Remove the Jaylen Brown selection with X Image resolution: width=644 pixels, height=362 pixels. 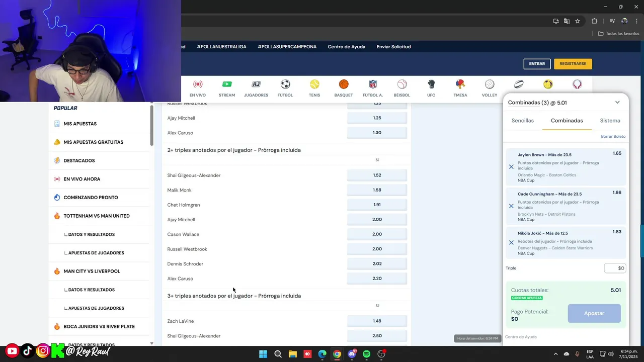coord(511,167)
